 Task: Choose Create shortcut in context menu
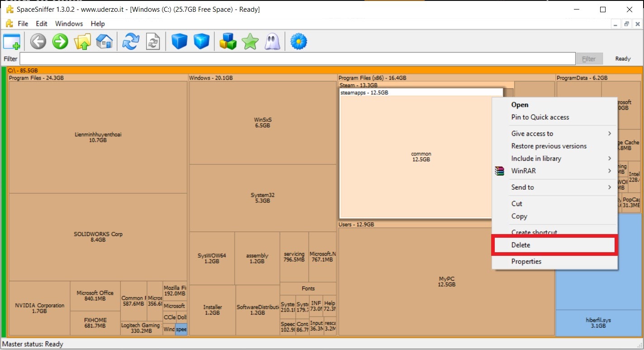point(555,232)
